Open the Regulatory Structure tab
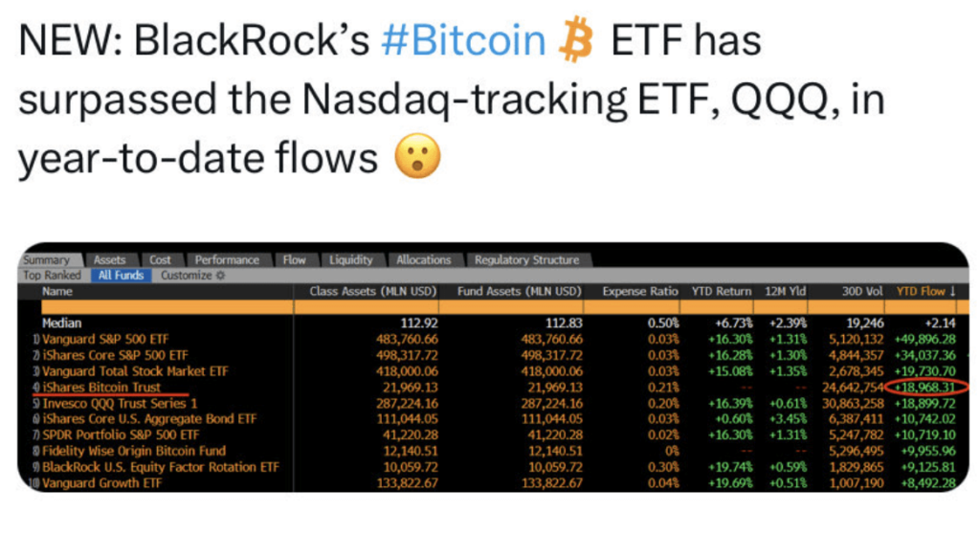 [526, 260]
